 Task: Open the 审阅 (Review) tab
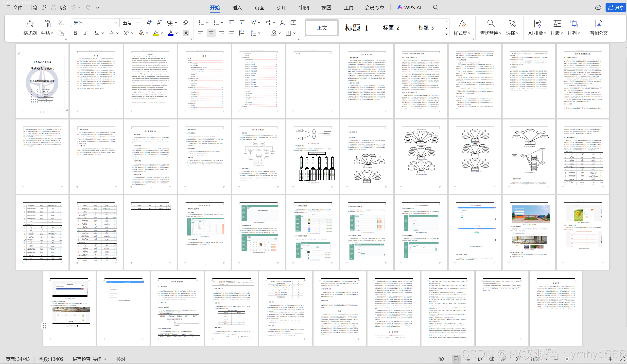(x=304, y=7)
